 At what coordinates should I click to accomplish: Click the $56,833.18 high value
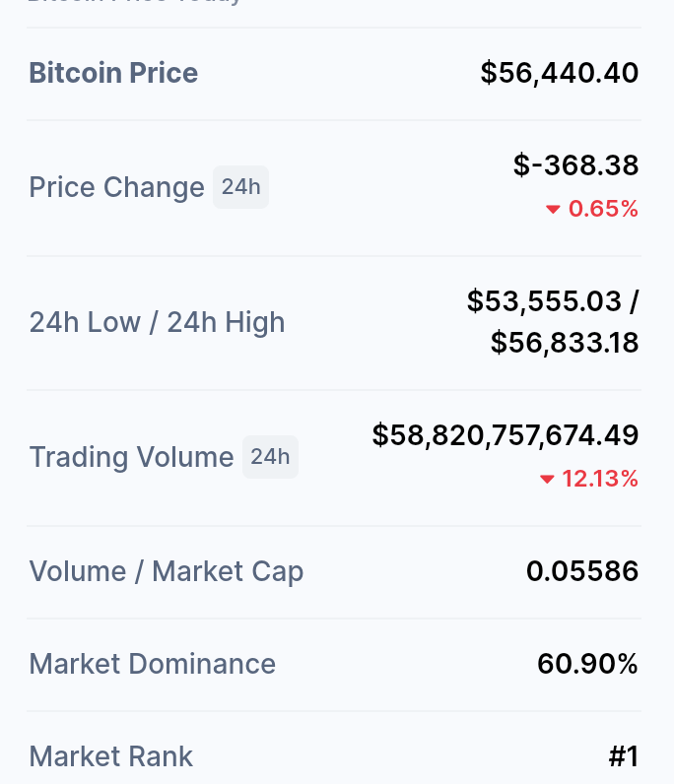tap(565, 343)
